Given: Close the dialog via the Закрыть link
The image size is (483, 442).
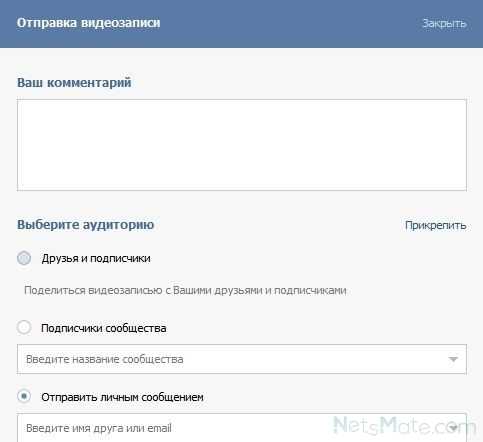Looking at the screenshot, I should click(x=444, y=23).
